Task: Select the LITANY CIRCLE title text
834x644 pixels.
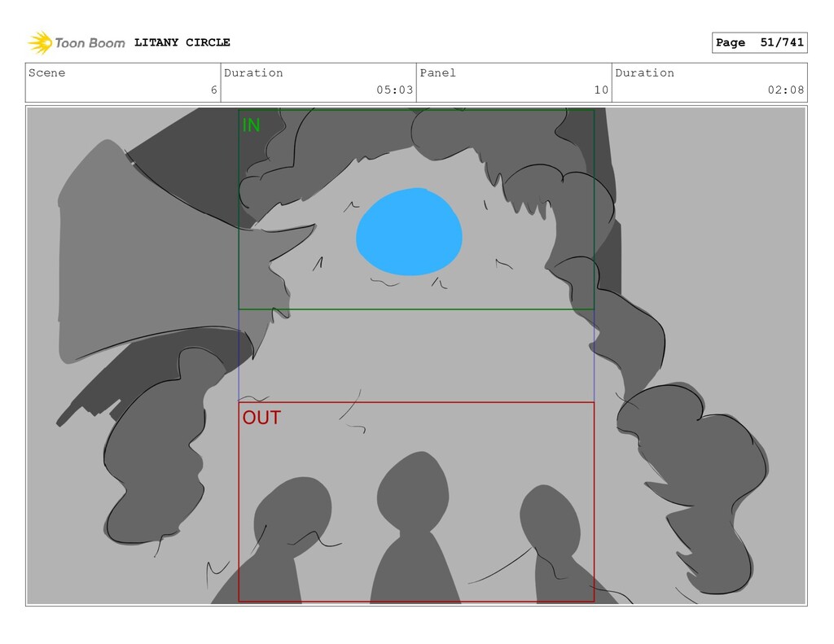Action: click(x=182, y=42)
